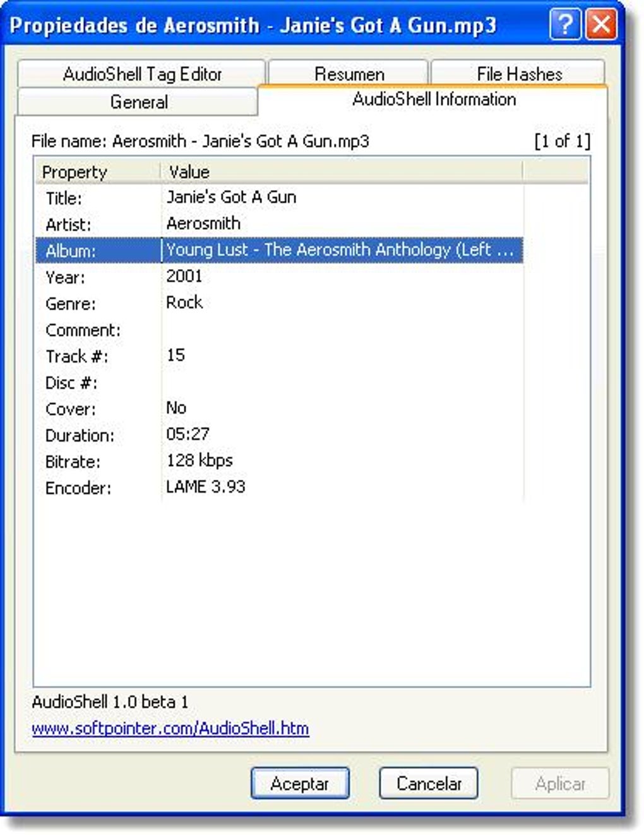Click the cover value No
This screenshot has width=644, height=835.
(176, 408)
